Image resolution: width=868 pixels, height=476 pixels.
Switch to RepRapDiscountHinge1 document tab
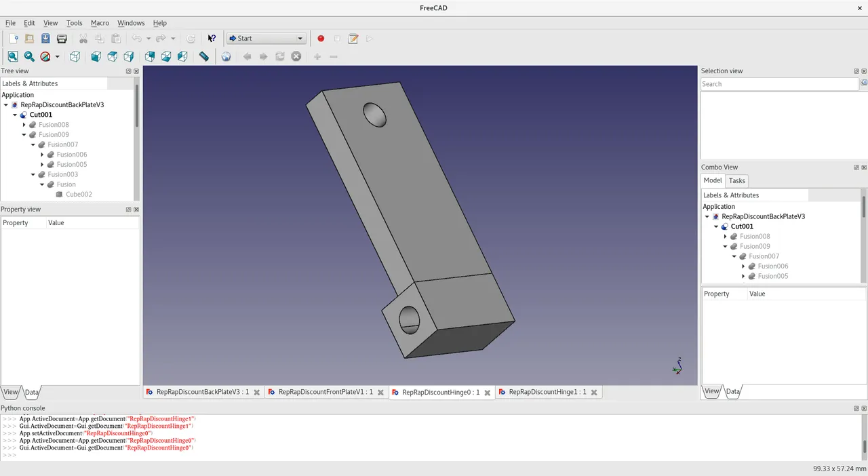[548, 392]
